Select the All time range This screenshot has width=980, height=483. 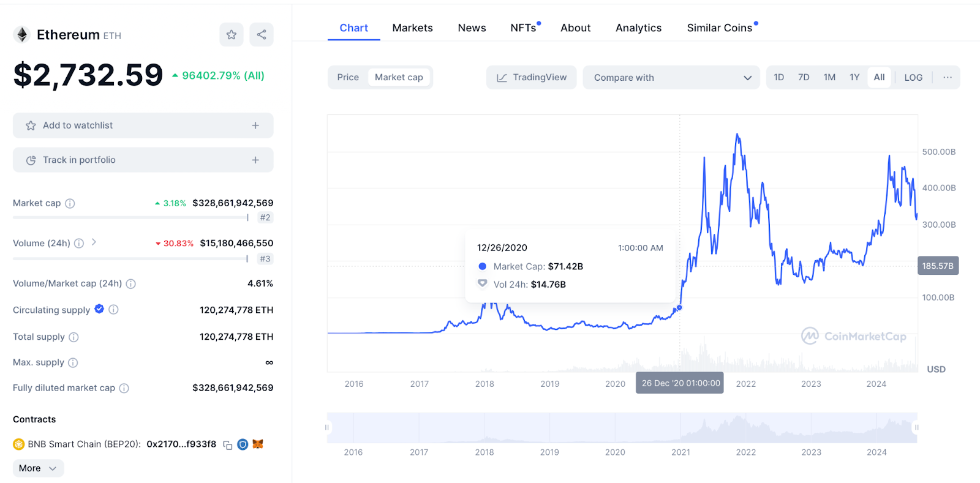click(x=879, y=77)
